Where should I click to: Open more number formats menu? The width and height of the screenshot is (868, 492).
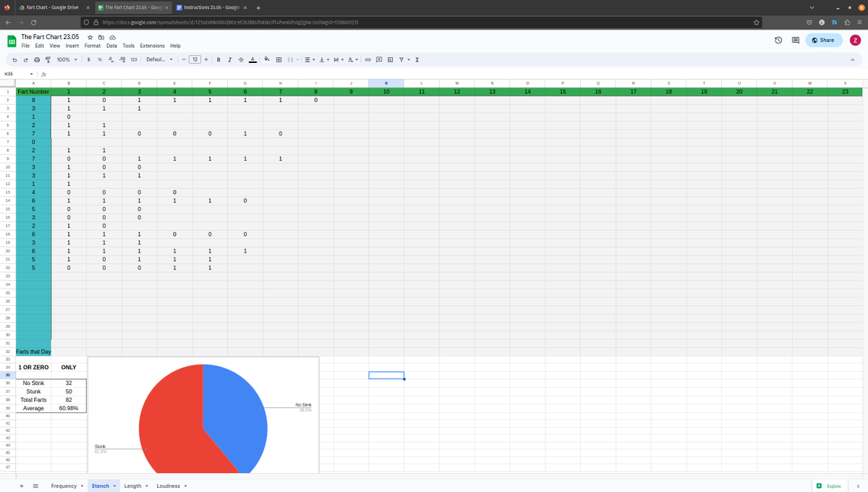click(134, 59)
